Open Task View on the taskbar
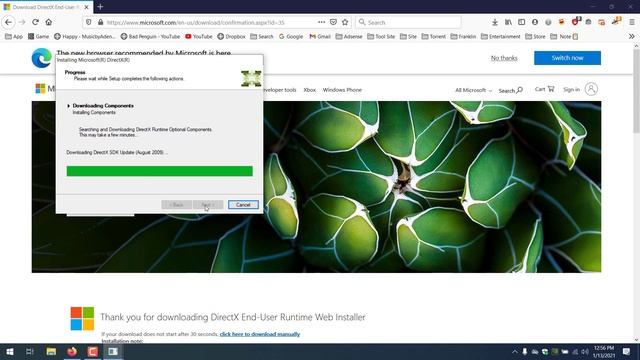640x360 pixels. tap(29, 351)
